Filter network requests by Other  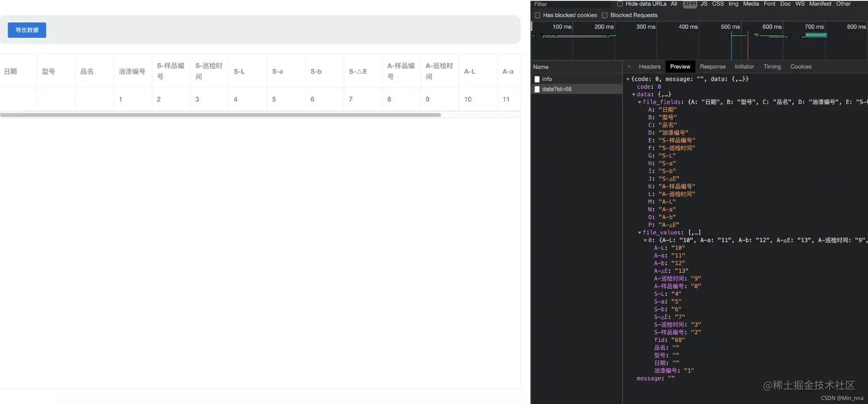click(x=843, y=4)
